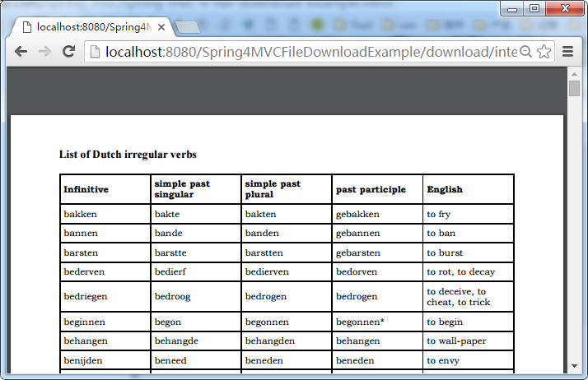Click the 'simple past singular' column header
This screenshot has height=380, width=588.
coord(196,189)
